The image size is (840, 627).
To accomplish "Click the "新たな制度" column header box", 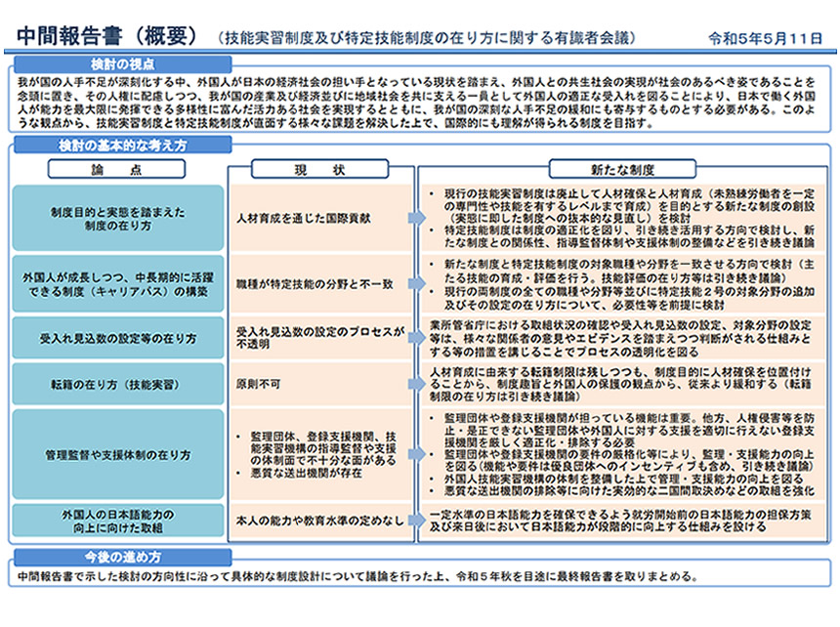I will coord(622,169).
